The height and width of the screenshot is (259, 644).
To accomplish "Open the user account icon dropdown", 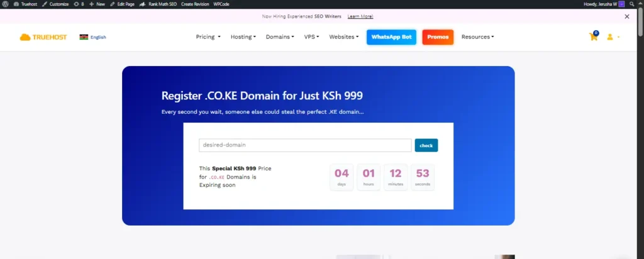I will (x=613, y=37).
